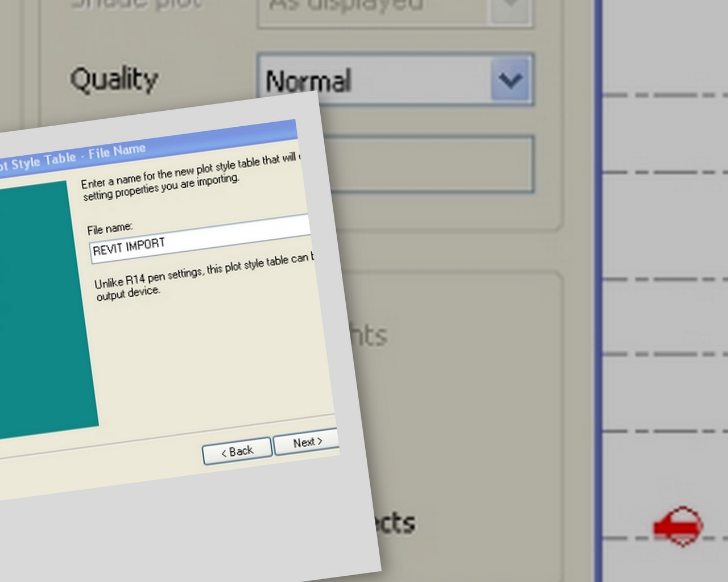Click the Back button in wizard

(237, 451)
